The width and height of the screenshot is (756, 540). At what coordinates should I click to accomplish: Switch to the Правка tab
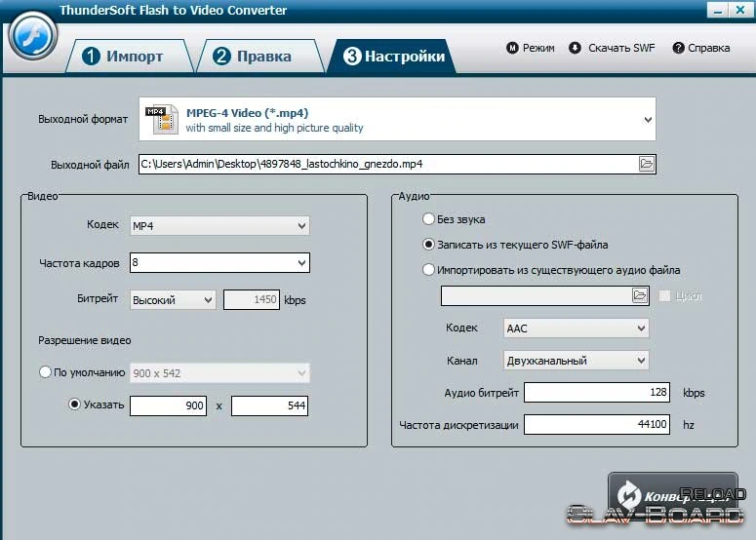click(259, 57)
